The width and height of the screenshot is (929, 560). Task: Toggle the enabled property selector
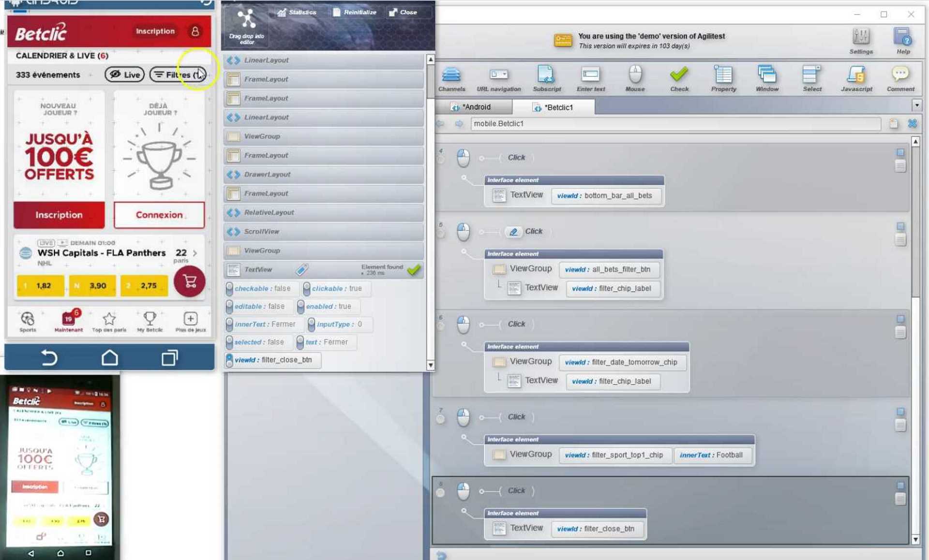300,307
